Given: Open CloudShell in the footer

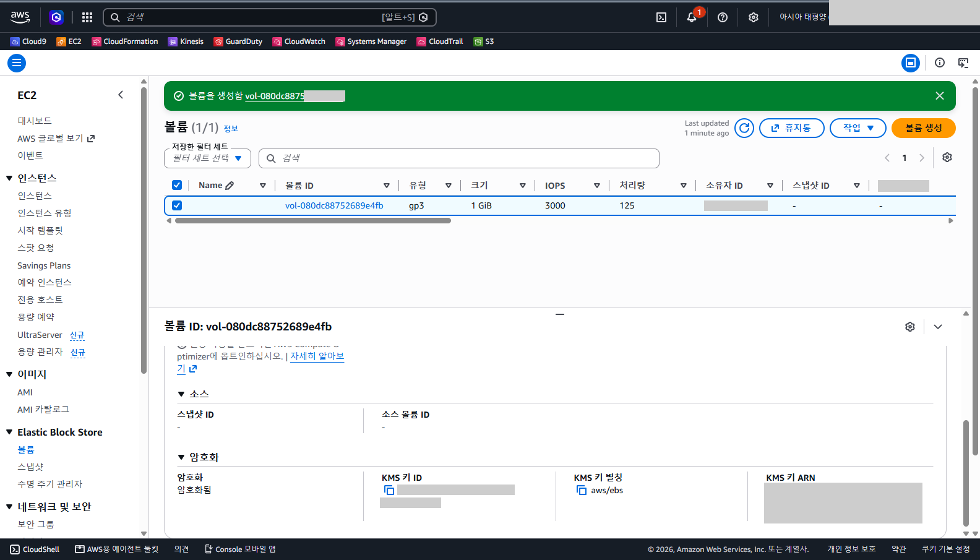Looking at the screenshot, I should [x=35, y=549].
